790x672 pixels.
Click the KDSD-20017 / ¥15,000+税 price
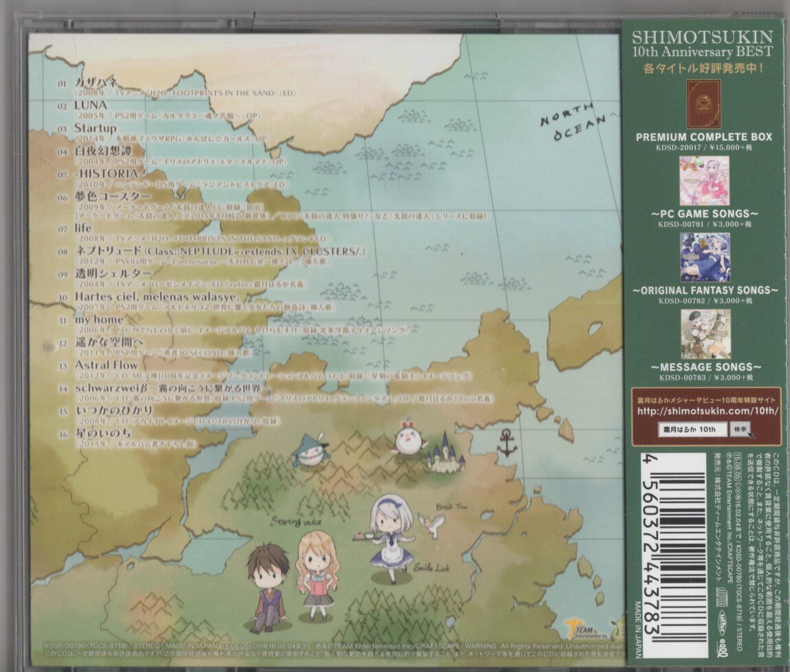point(704,148)
